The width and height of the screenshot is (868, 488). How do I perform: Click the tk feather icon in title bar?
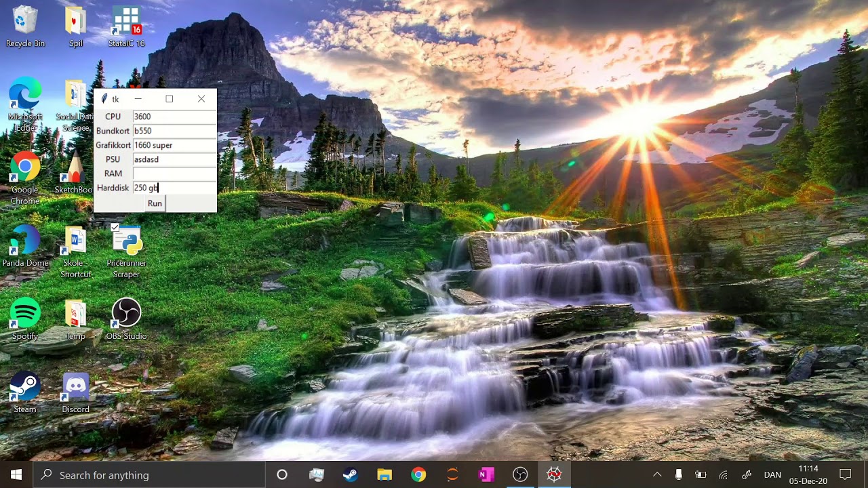[104, 99]
